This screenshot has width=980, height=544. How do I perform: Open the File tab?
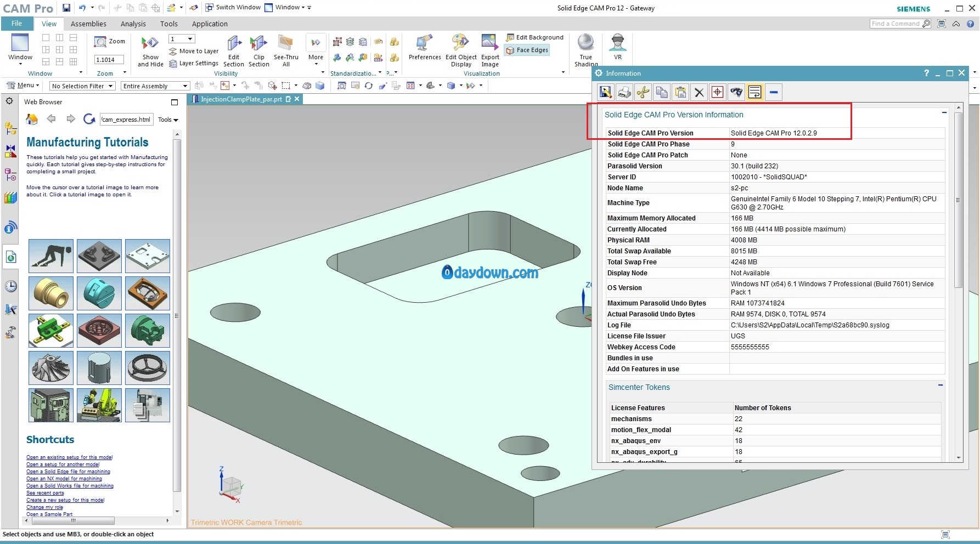[x=17, y=24]
